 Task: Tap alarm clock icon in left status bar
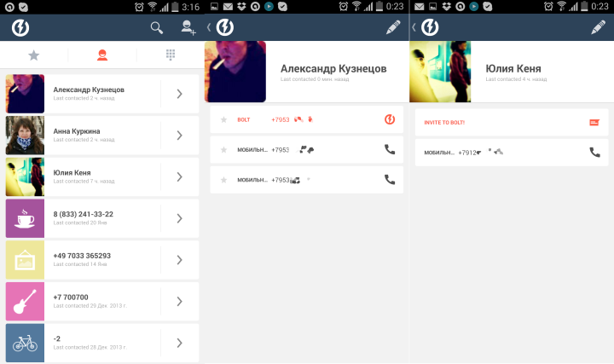[x=139, y=7]
